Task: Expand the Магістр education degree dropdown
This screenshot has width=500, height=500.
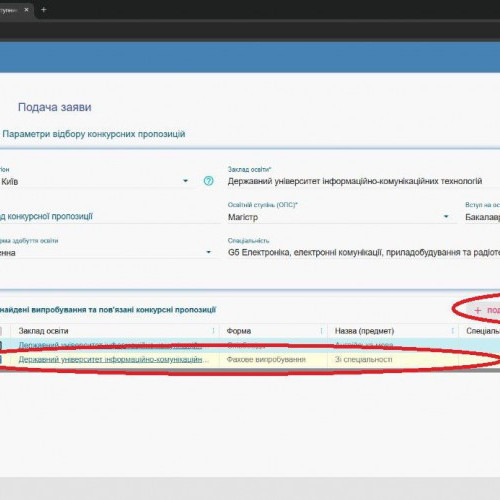Action: [446, 217]
